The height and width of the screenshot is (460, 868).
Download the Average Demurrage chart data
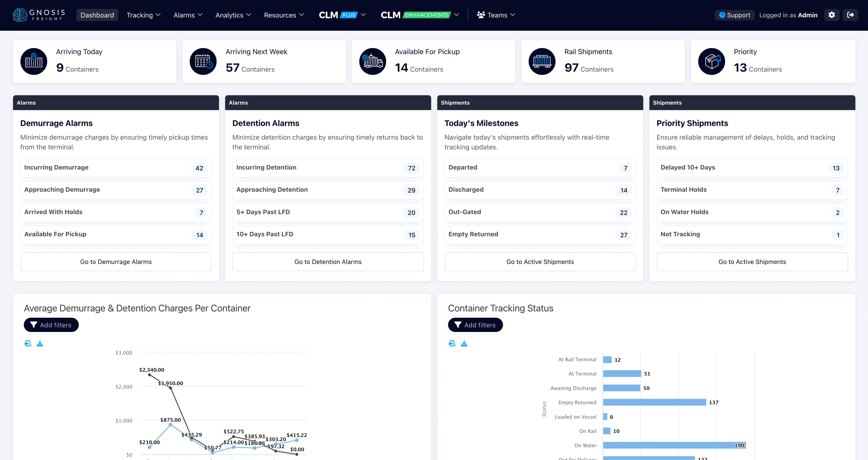(x=40, y=343)
